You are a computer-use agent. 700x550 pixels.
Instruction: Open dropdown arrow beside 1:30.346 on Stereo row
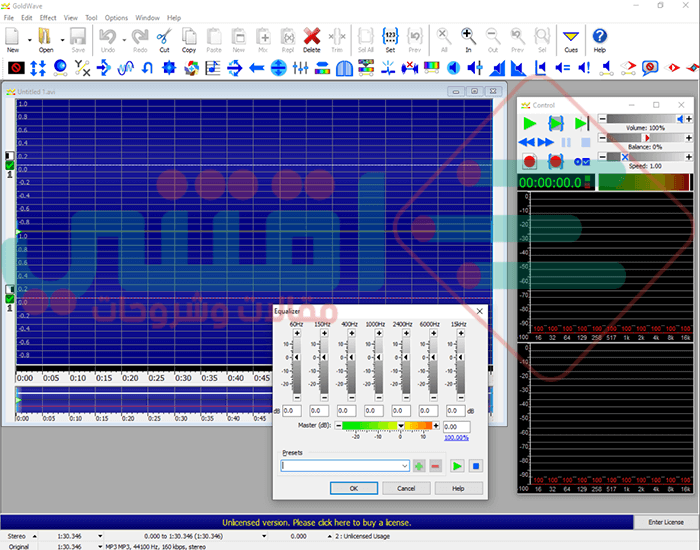point(100,536)
